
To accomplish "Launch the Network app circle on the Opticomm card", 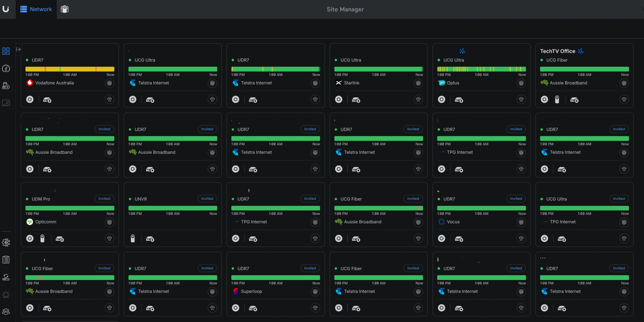I will coord(30,238).
